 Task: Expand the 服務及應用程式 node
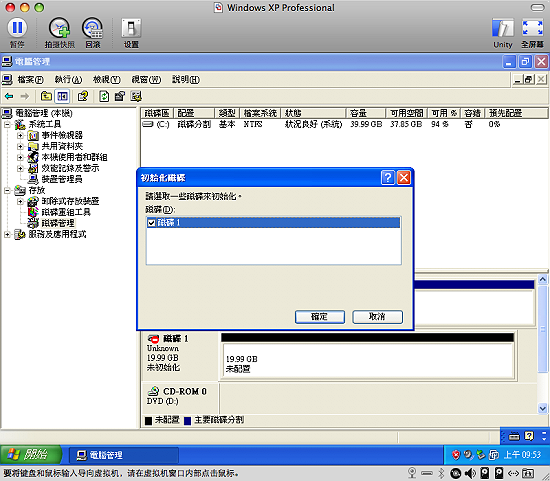click(7, 234)
